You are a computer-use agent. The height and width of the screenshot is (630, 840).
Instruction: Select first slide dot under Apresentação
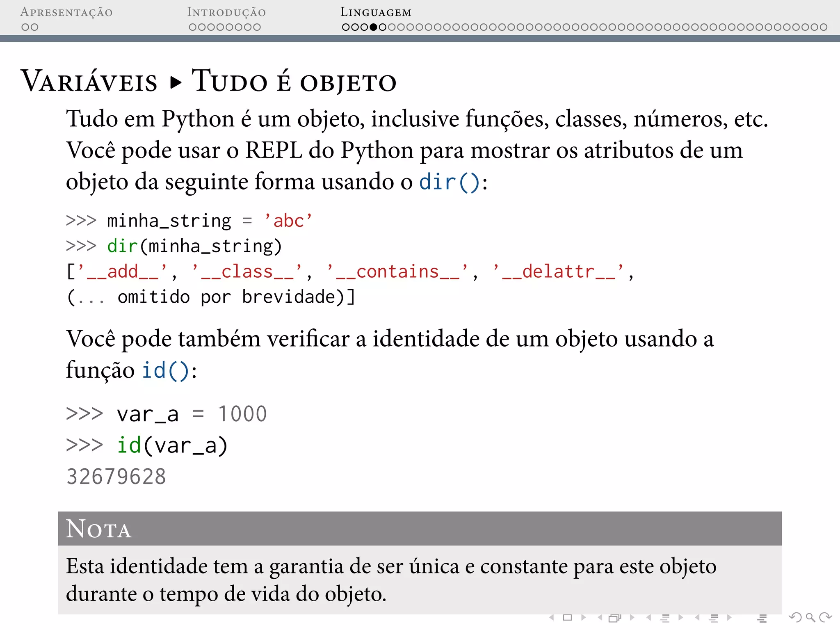click(x=25, y=27)
